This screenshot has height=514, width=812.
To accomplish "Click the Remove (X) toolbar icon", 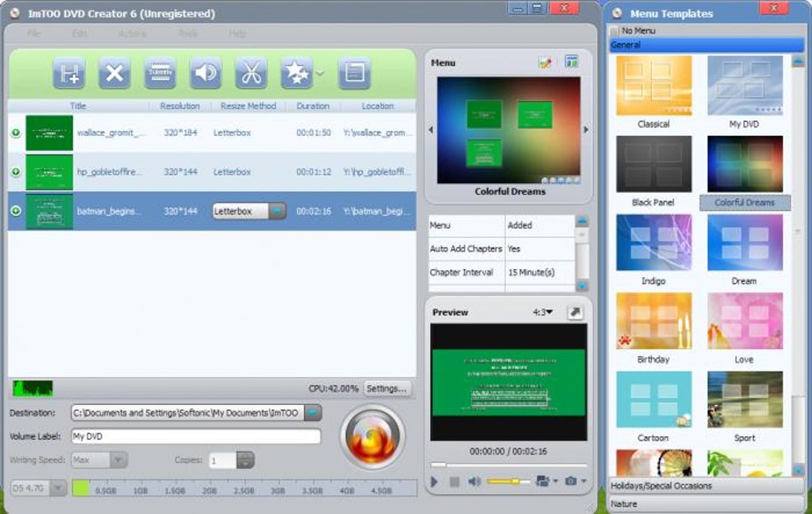I will [x=115, y=73].
